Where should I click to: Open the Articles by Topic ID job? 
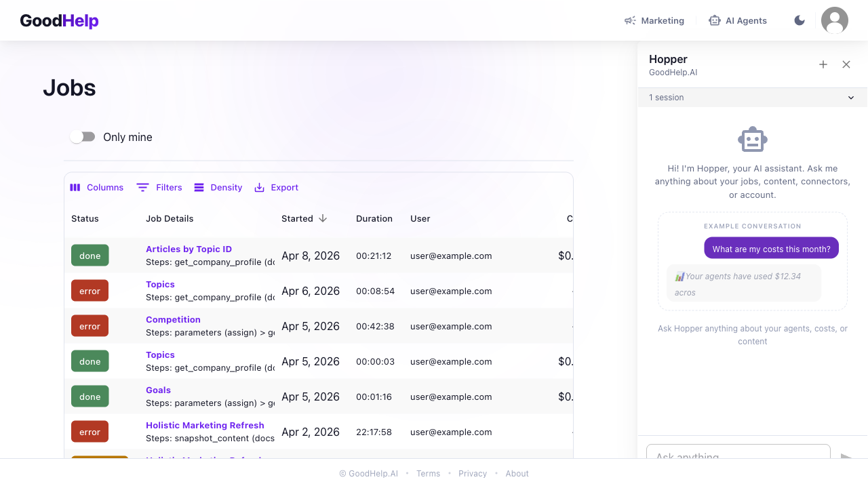tap(189, 249)
